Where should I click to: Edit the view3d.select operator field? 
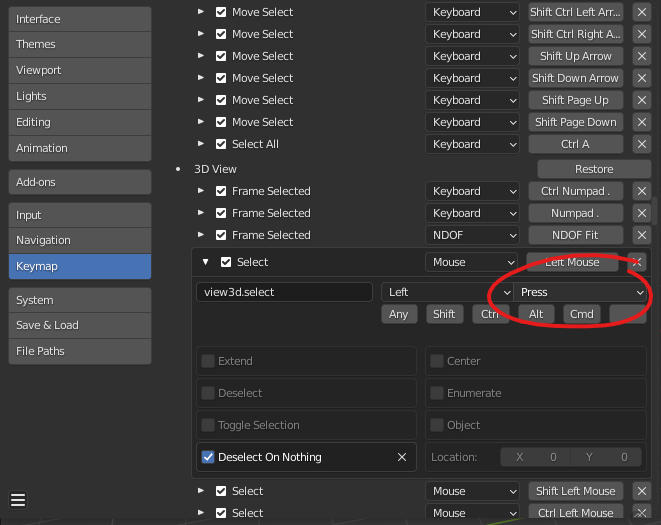click(x=284, y=292)
